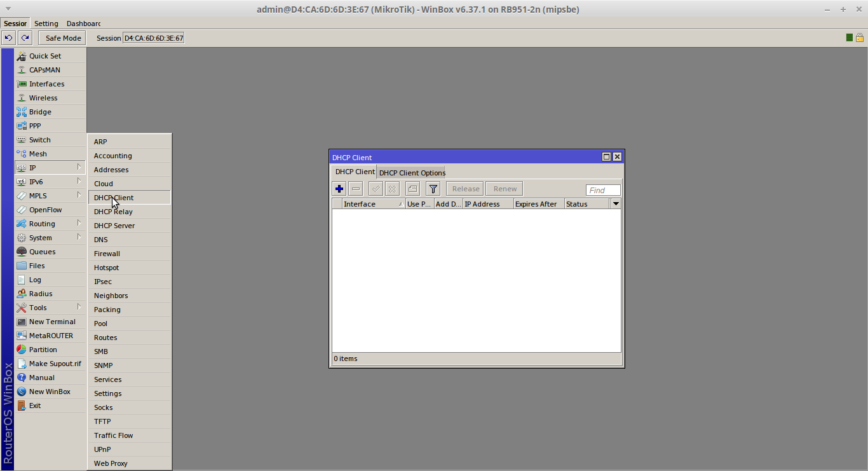Click the Session address field
The height and width of the screenshot is (471, 868).
(x=153, y=38)
